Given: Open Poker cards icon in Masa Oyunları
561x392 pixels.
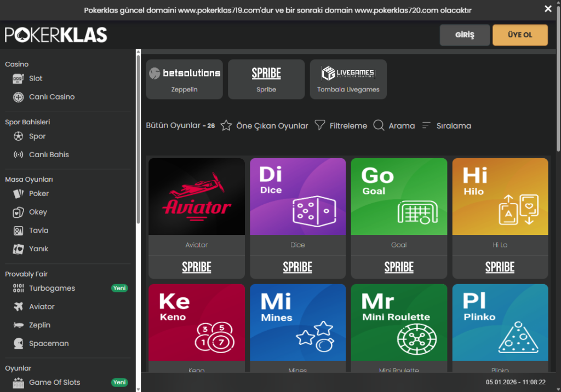Looking at the screenshot, I should click(x=19, y=194).
